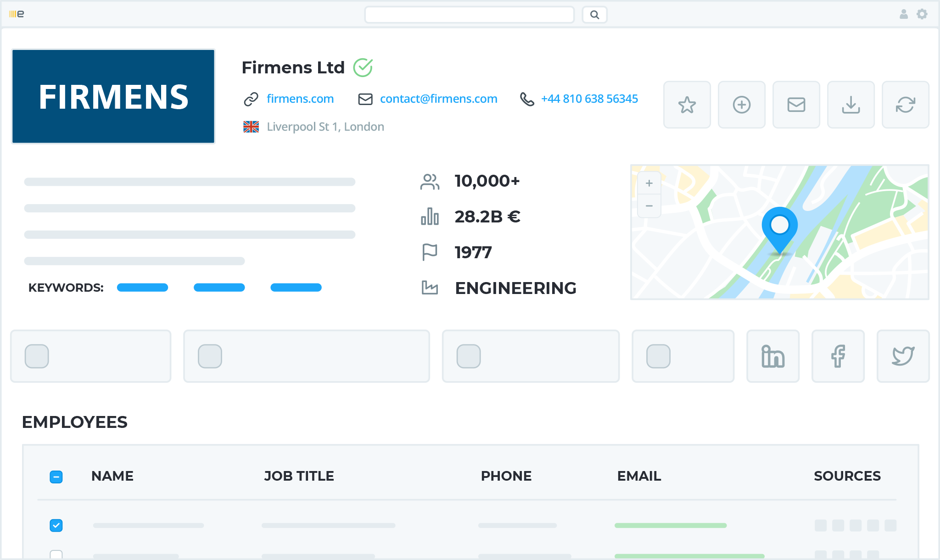Click first source square in first employee row
Screen dimensions: 940x560
click(821, 526)
